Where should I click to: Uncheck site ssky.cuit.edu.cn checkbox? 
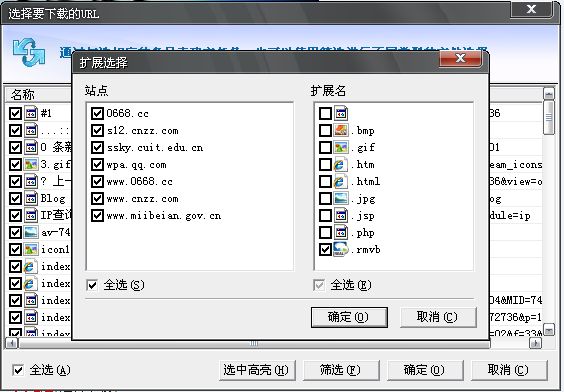coord(97,147)
